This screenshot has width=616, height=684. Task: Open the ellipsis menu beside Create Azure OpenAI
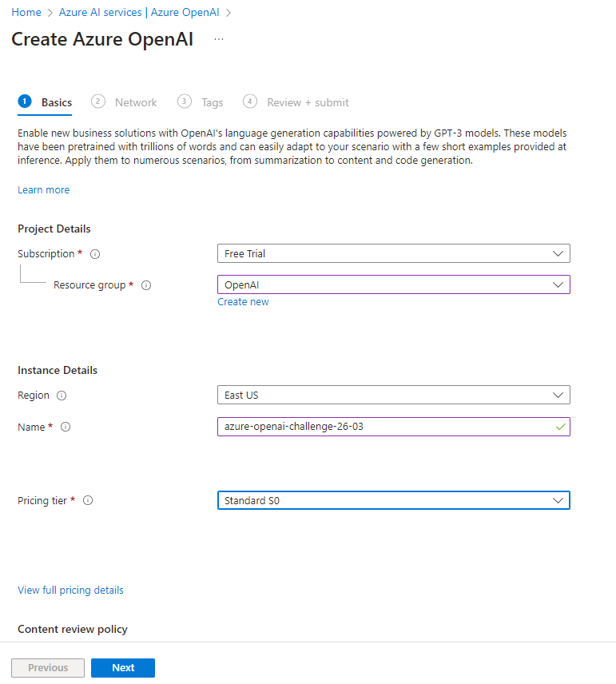tap(219, 39)
